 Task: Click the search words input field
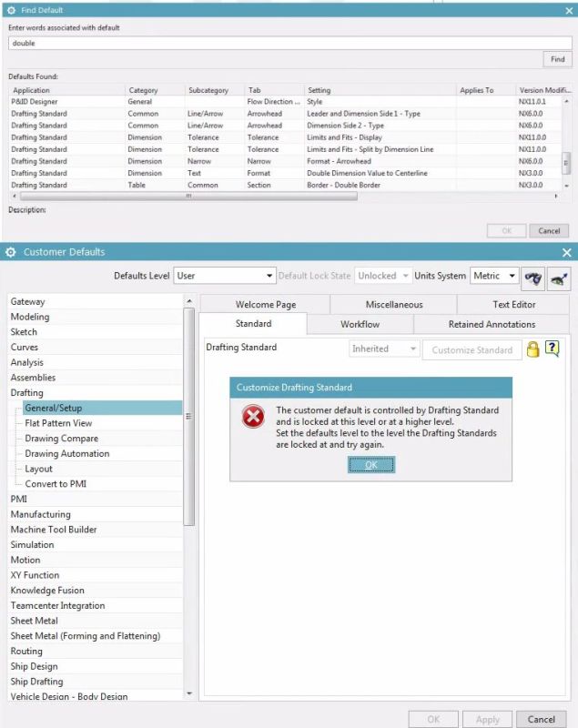pyautogui.click(x=289, y=43)
